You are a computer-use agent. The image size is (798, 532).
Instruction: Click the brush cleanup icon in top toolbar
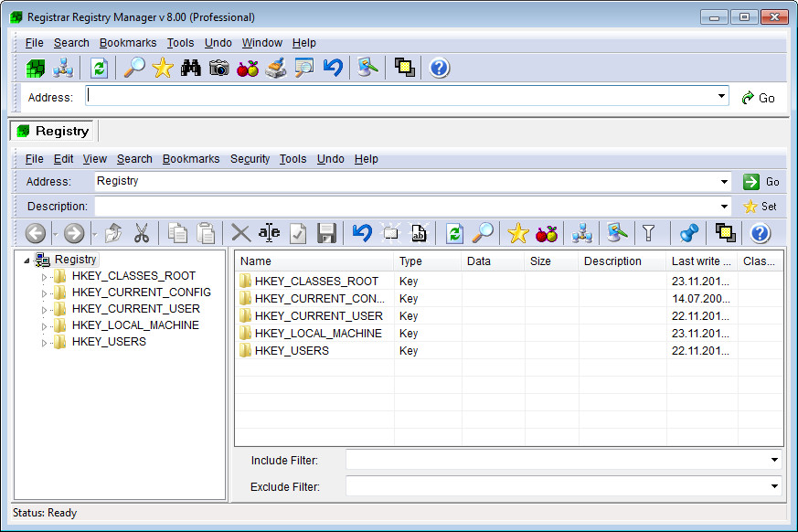pyautogui.click(x=276, y=68)
